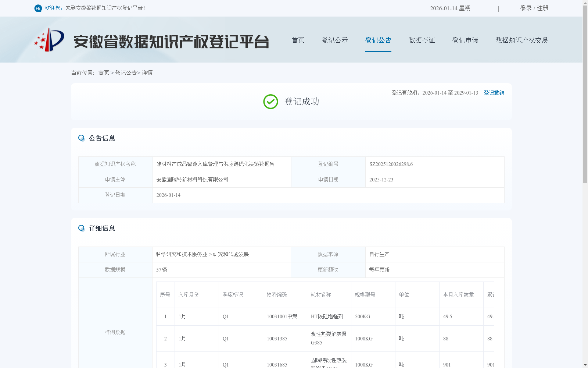Open the 数据知识产权交易 tab
The image size is (588, 368).
coord(522,40)
